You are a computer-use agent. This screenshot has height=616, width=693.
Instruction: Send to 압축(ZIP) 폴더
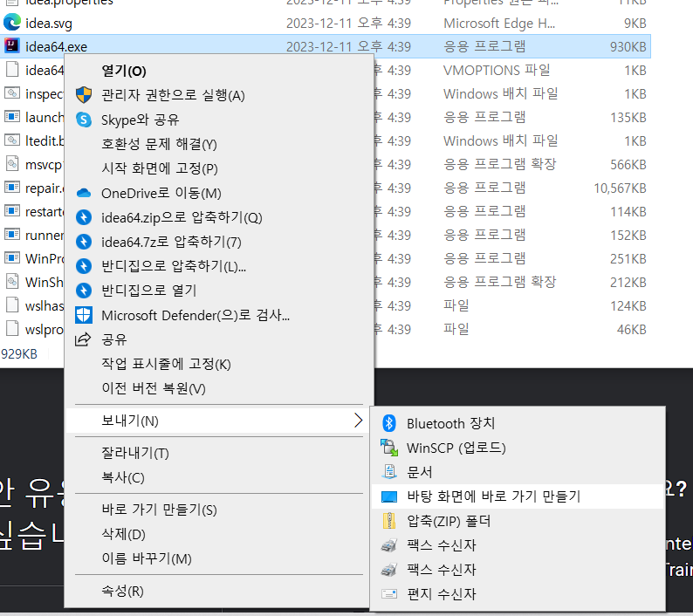click(x=449, y=521)
